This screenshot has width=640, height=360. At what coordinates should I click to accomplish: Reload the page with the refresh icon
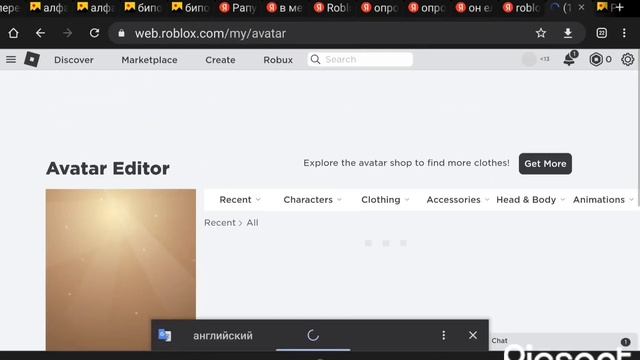click(x=94, y=33)
